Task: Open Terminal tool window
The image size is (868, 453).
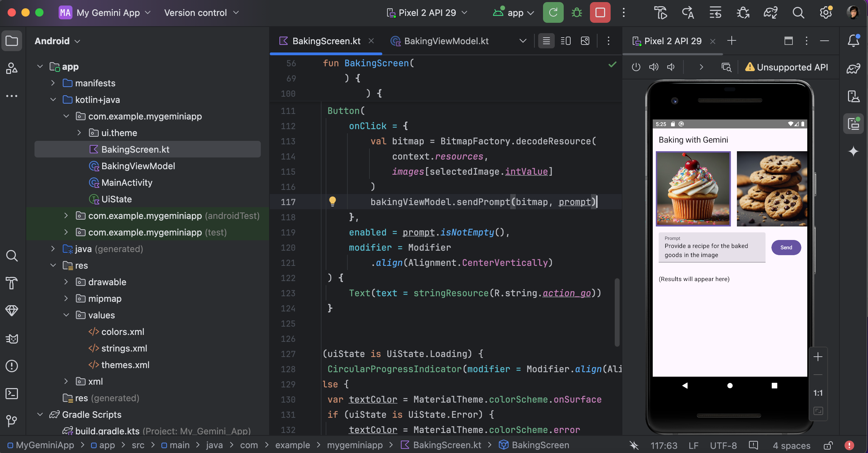Action: point(12,394)
